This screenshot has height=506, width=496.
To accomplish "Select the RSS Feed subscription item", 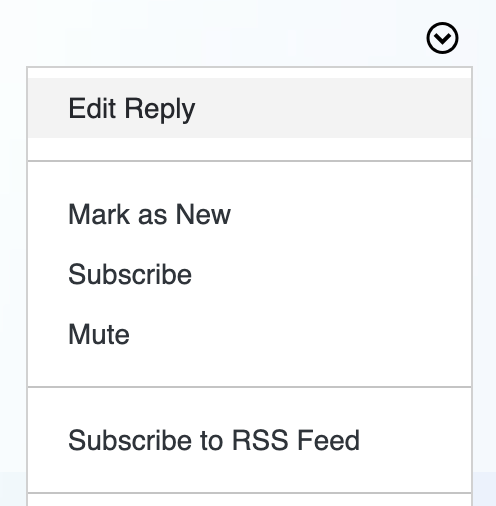I will [249, 440].
